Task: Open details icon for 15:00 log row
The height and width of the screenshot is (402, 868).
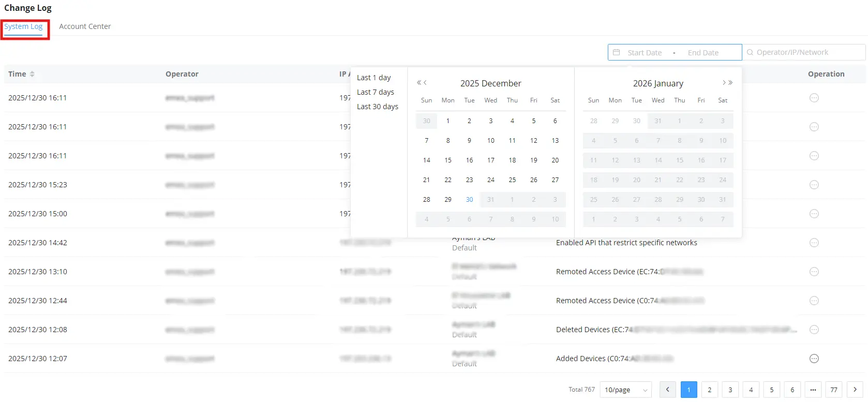Action: 814,214
